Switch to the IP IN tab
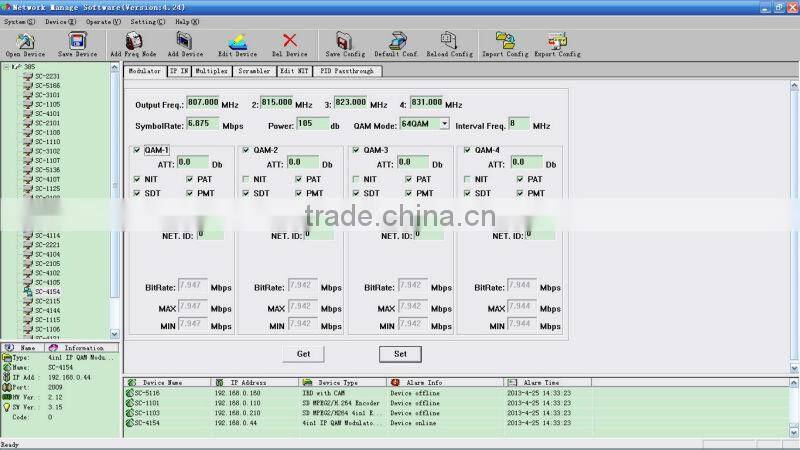Image resolution: width=800 pixels, height=450 pixels. click(179, 71)
